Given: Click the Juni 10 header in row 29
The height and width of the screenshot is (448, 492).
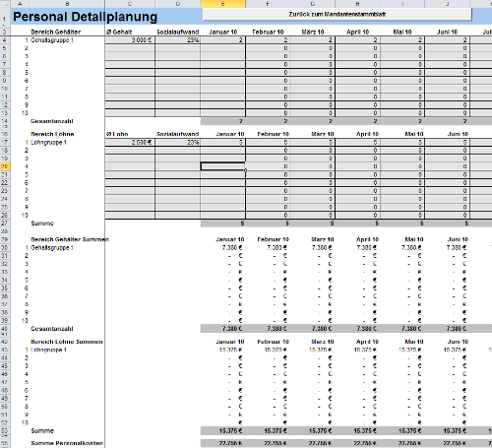Looking at the screenshot, I should point(458,239).
